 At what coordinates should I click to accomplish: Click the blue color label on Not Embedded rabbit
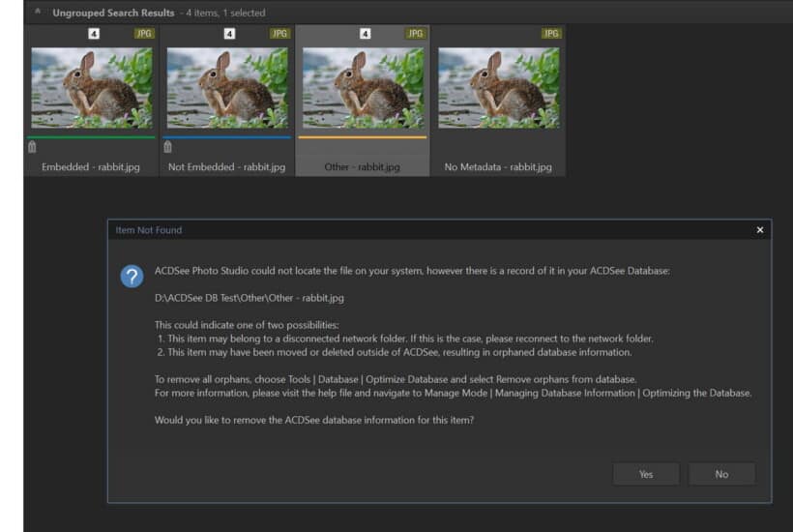point(227,136)
